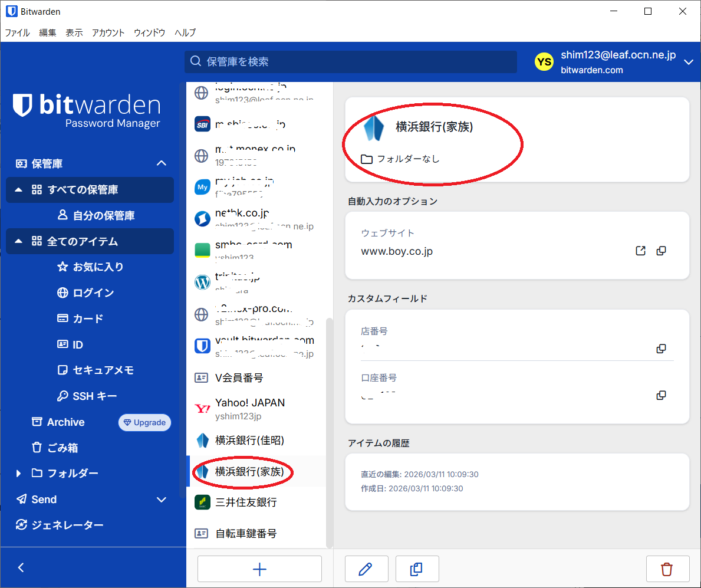Copy the 口座番号 field value
Viewport: 701px width, 588px height.
coord(661,395)
